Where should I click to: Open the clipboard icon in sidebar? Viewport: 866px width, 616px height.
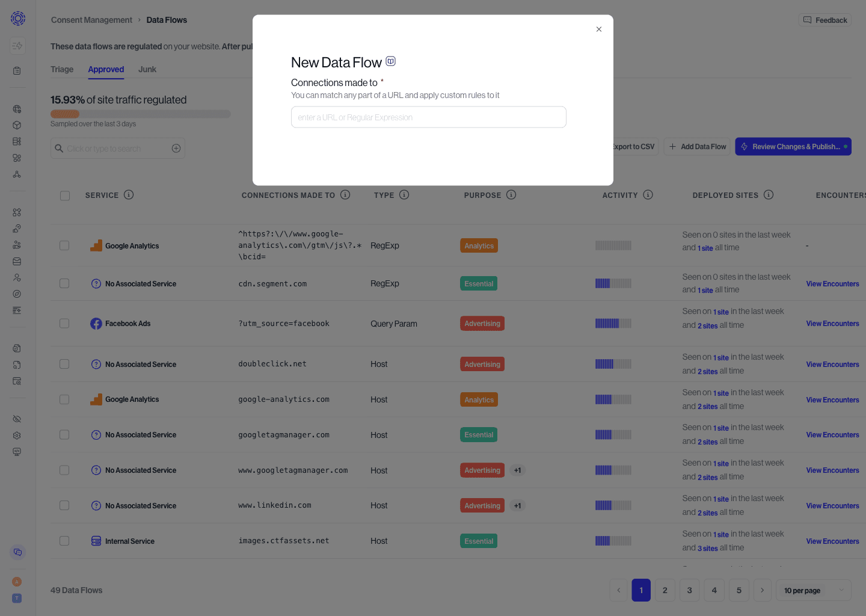[17, 70]
